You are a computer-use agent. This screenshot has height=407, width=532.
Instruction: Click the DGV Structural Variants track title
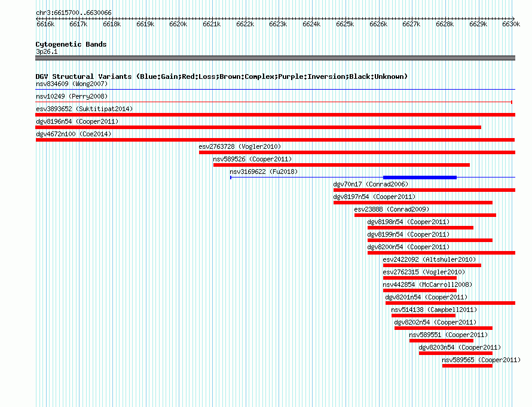[x=222, y=76]
